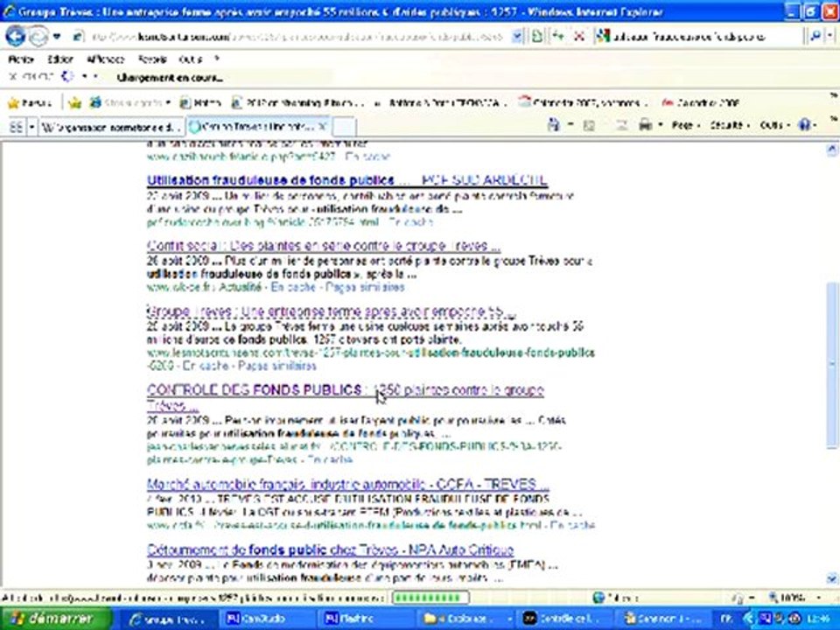Open the recent pages dropdown beside Forward
Screen dimensions: 840x630
click(57, 37)
